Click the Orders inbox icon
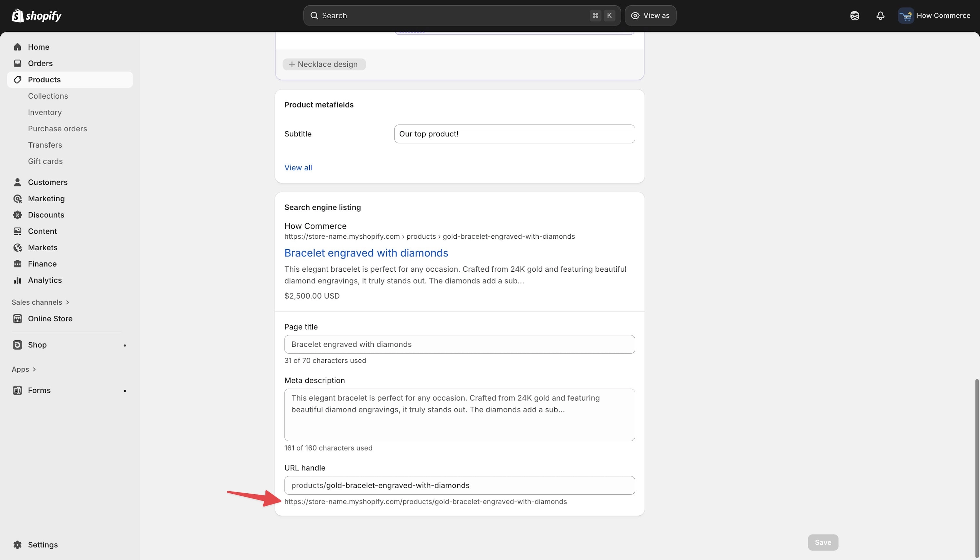This screenshot has width=980, height=560. tap(17, 63)
